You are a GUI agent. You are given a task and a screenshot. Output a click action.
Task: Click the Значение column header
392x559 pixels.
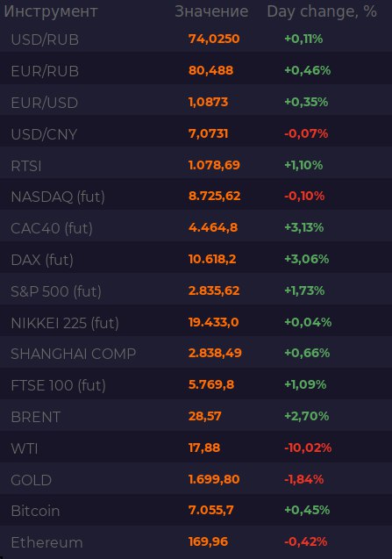211,11
